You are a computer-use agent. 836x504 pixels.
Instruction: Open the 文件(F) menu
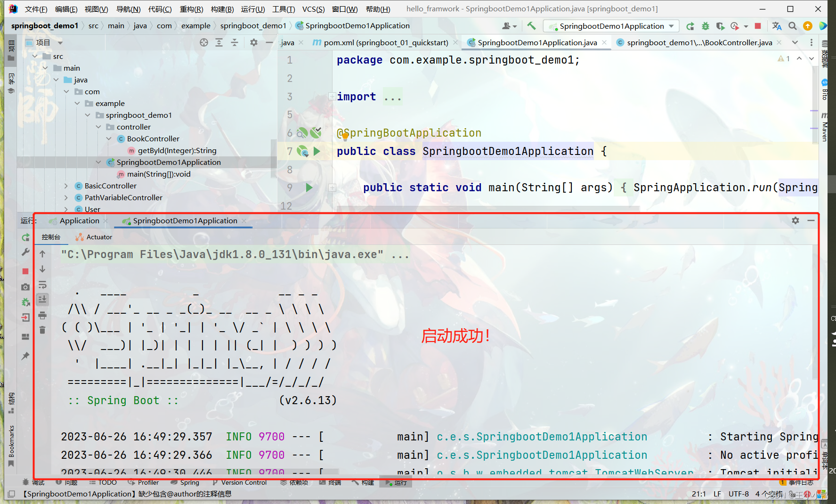point(36,9)
